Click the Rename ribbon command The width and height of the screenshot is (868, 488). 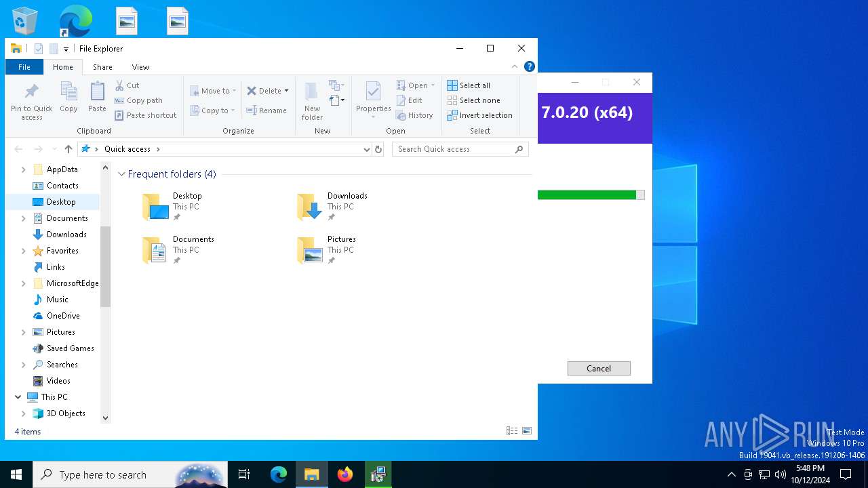tap(267, 110)
